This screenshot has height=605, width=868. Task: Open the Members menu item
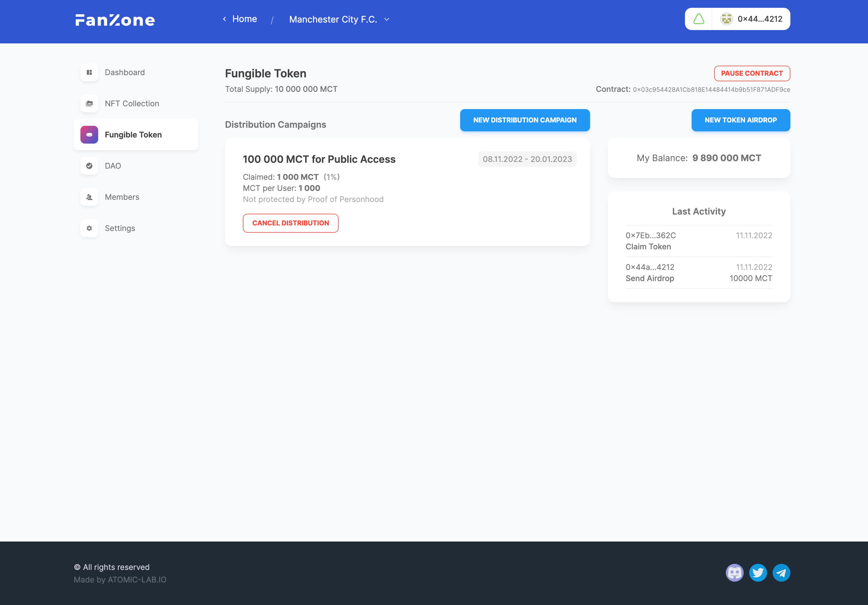coord(136,197)
